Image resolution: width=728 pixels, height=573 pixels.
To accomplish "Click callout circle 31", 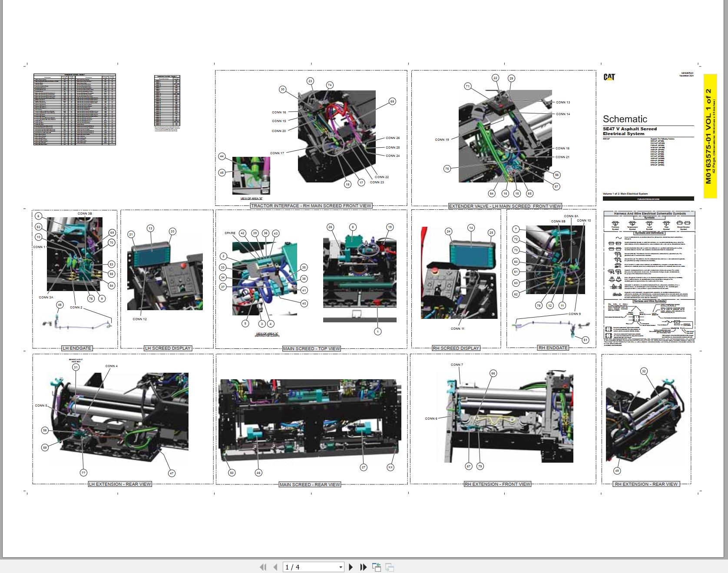I will [x=76, y=367].
